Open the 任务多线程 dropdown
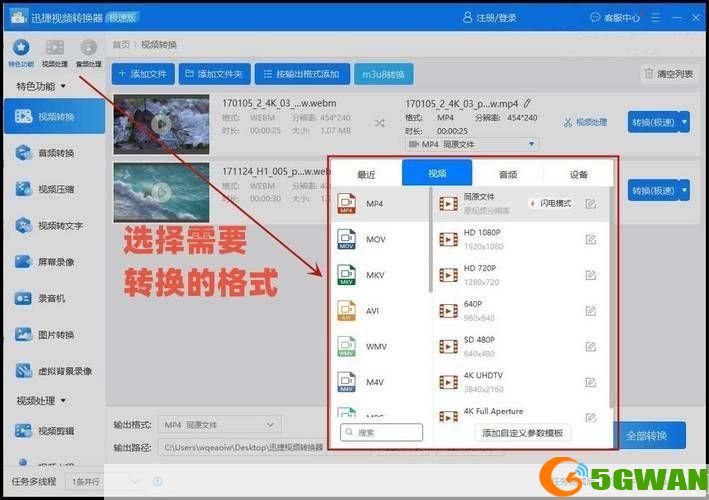The width and height of the screenshot is (709, 500). [104, 482]
